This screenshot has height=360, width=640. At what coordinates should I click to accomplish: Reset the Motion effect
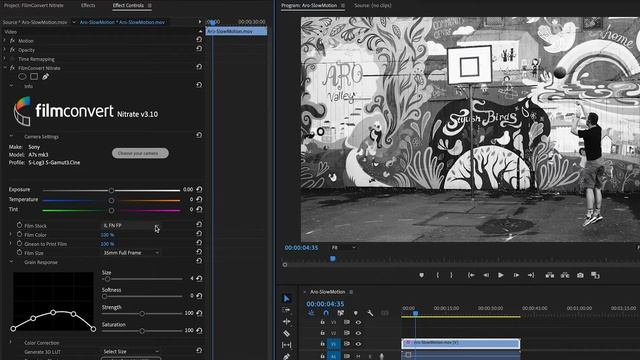coord(199,40)
